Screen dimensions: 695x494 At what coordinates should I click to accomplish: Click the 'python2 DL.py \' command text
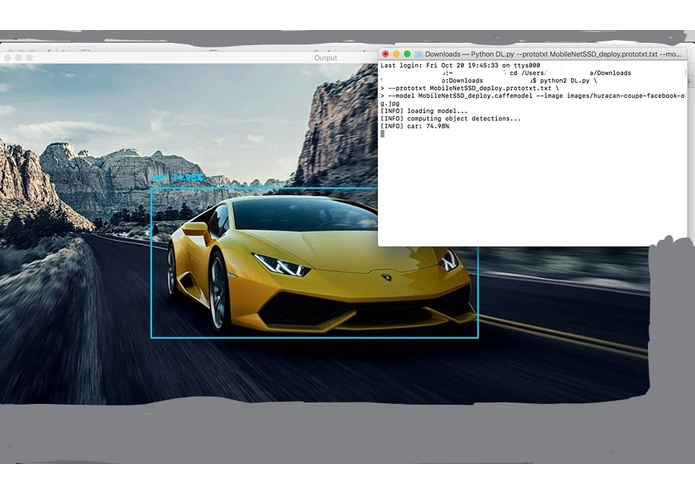pos(569,81)
